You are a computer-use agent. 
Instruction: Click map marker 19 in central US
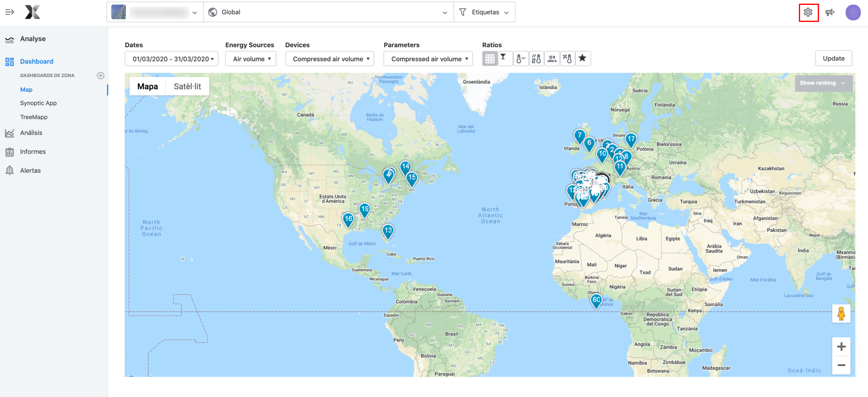(x=365, y=209)
